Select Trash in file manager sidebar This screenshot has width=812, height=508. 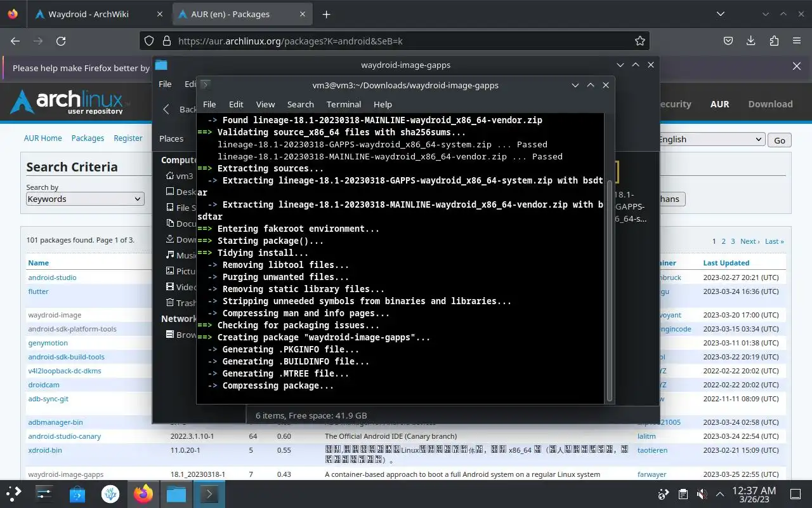(x=180, y=303)
